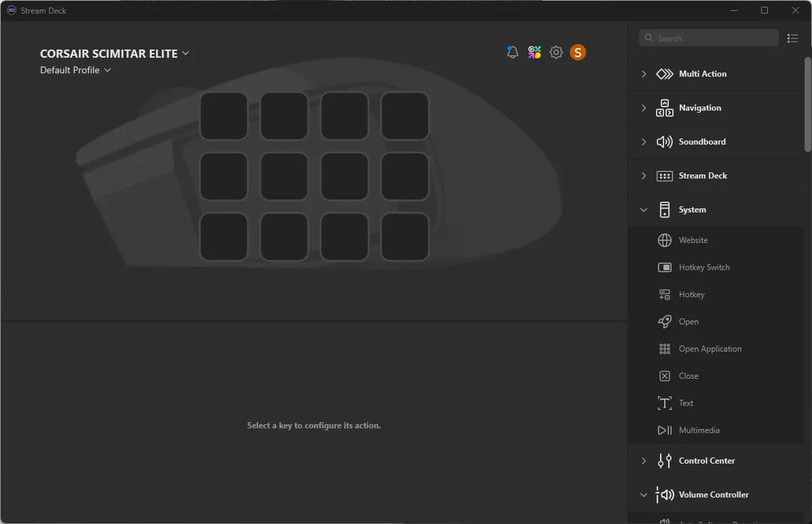Select the Open rocket icon
This screenshot has width=812, height=524.
point(664,322)
